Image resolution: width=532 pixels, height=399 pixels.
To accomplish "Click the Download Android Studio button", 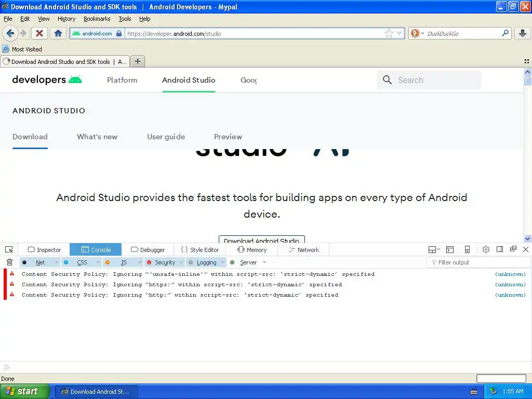I will tap(262, 239).
